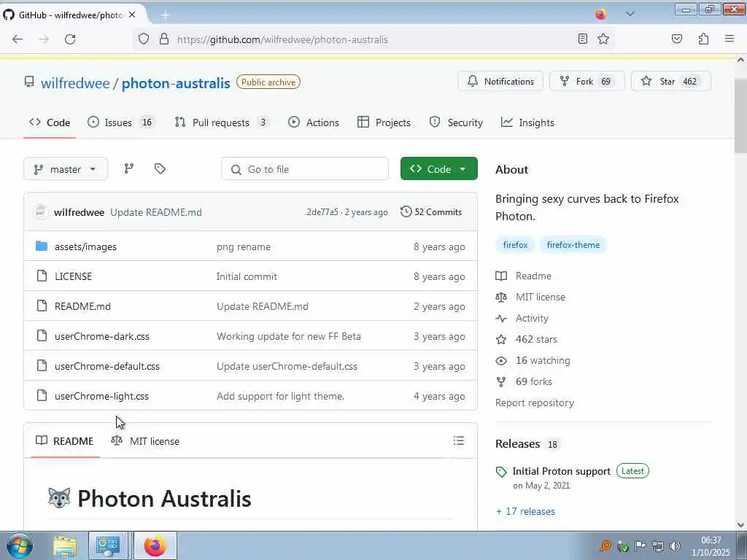
Task: Open the Pocket save icon
Action: point(676,39)
